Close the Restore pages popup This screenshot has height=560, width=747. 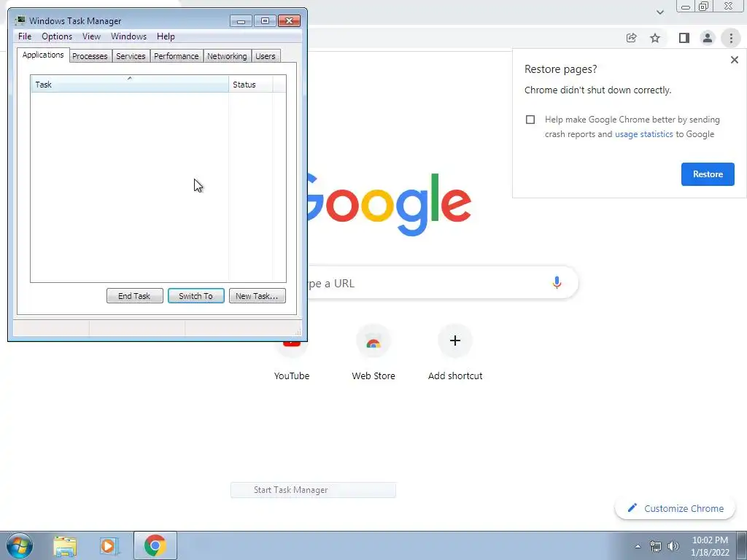[x=734, y=60]
